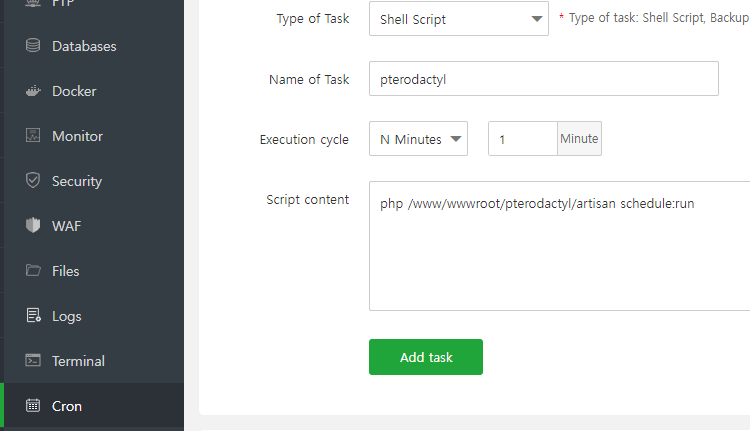Image resolution: width=750 pixels, height=431 pixels.
Task: Click the Files folder icon
Action: [x=33, y=271]
